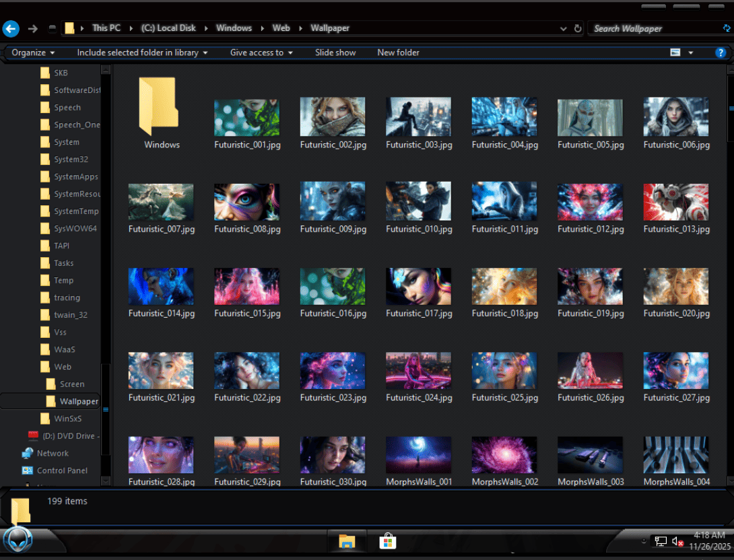Screen dimensions: 734x560
Task: Select the tracing folder in tree
Action: (x=60, y=297)
